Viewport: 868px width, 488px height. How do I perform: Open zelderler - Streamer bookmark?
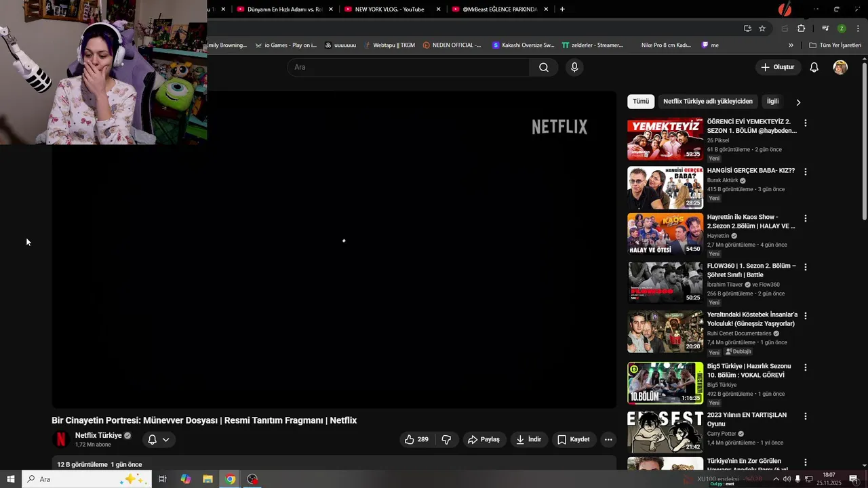tap(593, 45)
